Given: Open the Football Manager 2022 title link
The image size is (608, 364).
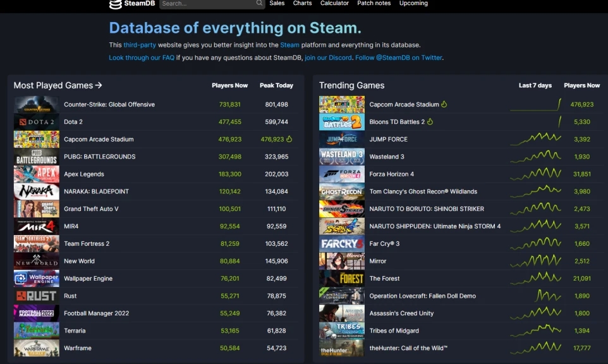Looking at the screenshot, I should 96,313.
